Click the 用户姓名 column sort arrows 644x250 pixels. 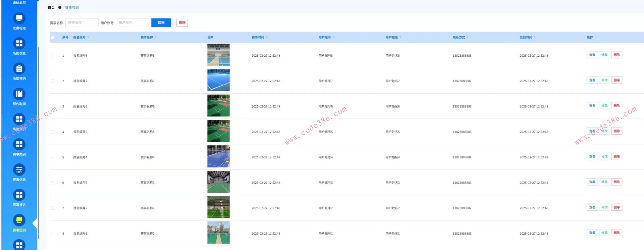[400, 37]
